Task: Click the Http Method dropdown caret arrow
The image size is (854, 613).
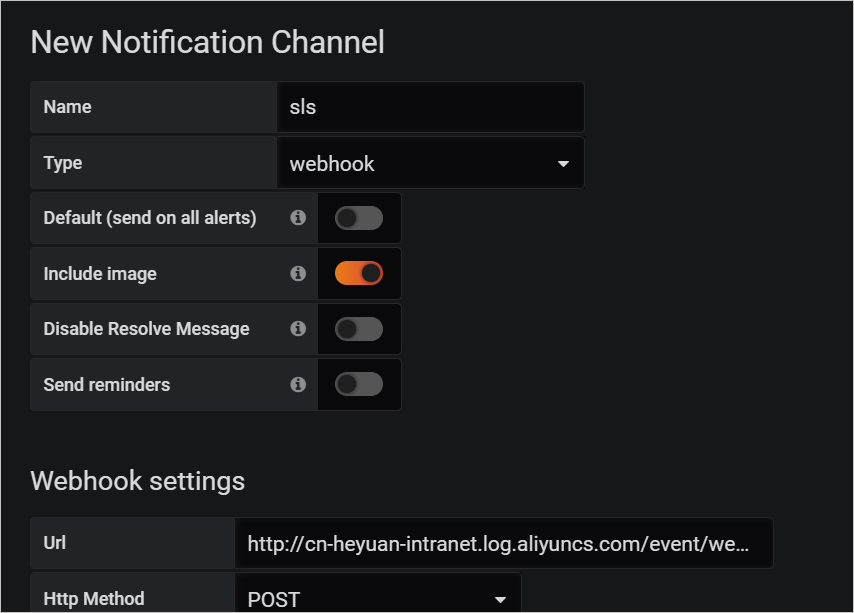Action: (500, 600)
